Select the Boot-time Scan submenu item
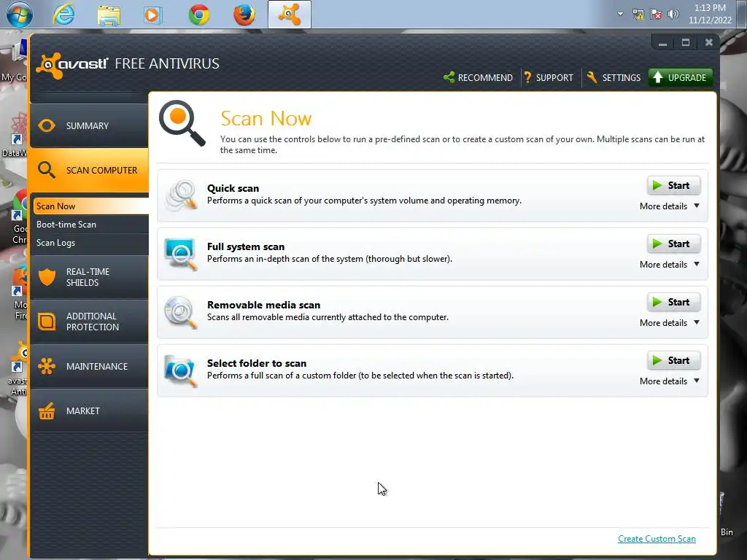 (90, 225)
